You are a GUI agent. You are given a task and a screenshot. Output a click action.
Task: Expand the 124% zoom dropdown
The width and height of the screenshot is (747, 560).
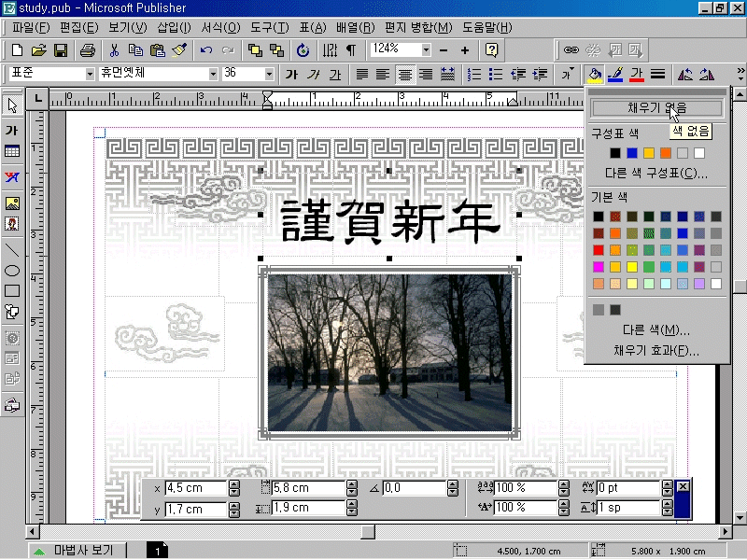pyautogui.click(x=426, y=49)
